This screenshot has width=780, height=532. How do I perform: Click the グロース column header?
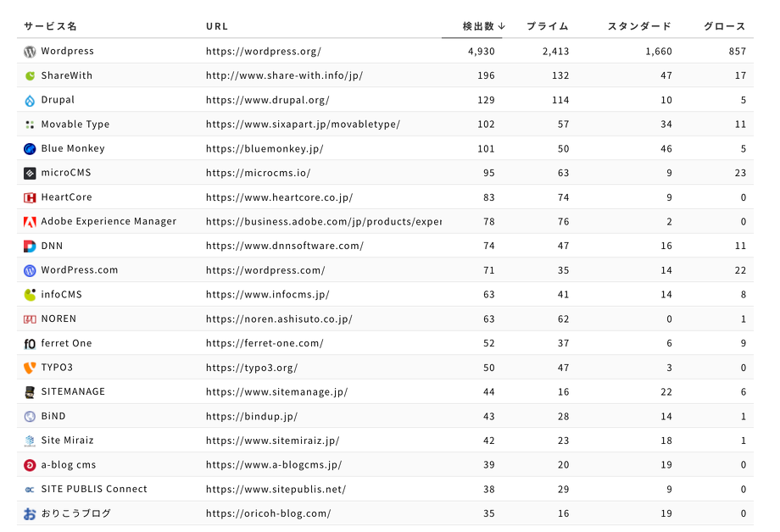click(x=724, y=26)
